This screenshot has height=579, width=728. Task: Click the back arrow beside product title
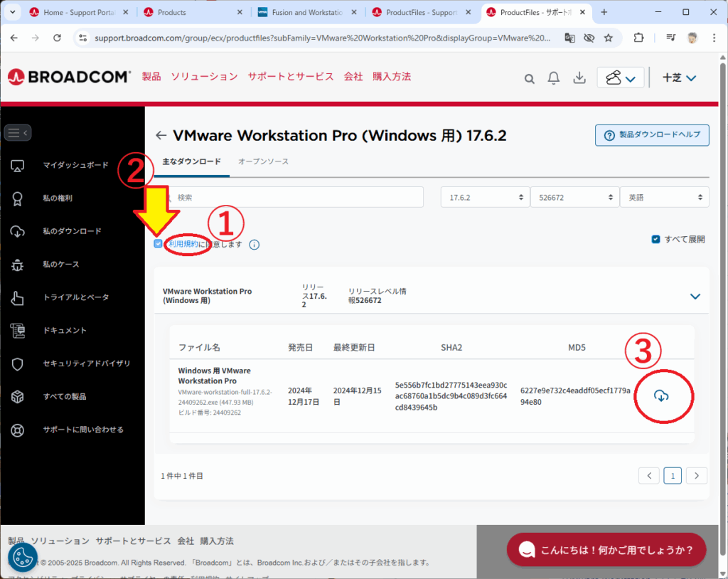pyautogui.click(x=161, y=136)
